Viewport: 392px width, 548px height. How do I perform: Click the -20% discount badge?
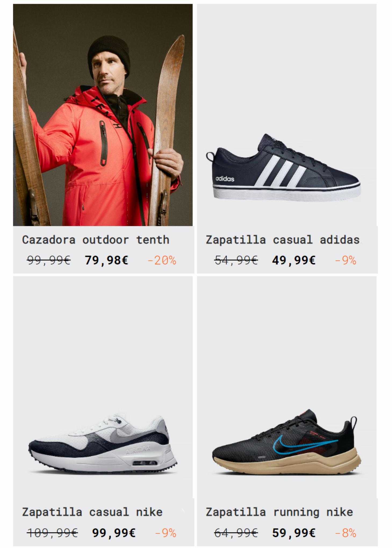162,260
